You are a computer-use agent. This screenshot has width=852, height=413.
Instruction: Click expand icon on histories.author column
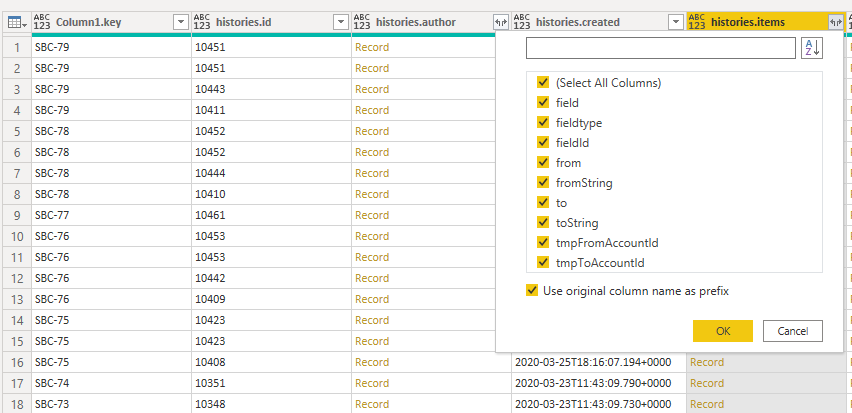tap(500, 22)
